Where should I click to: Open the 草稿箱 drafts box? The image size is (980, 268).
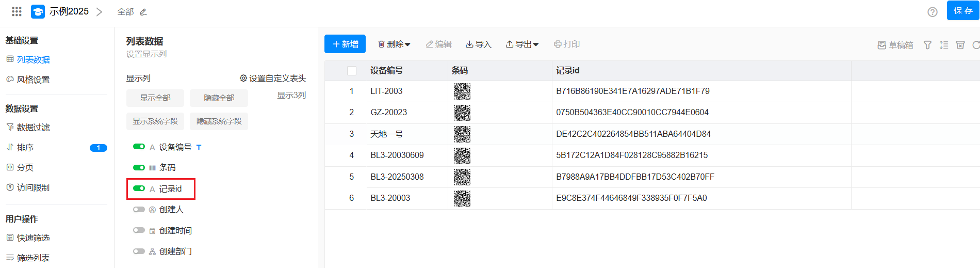(x=895, y=45)
